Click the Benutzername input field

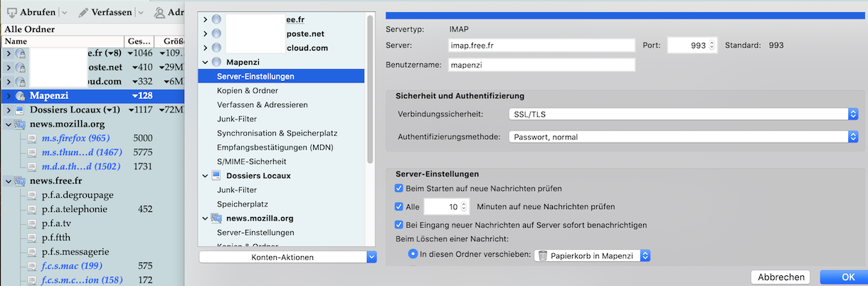click(540, 65)
